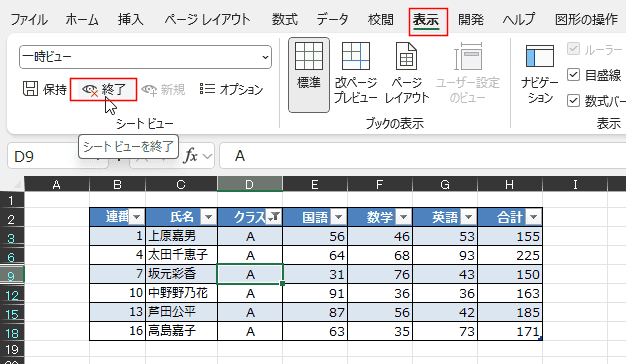Viewport: 626px width, 364px height.
Task: Open the データ ribbon tab
Action: (x=333, y=20)
